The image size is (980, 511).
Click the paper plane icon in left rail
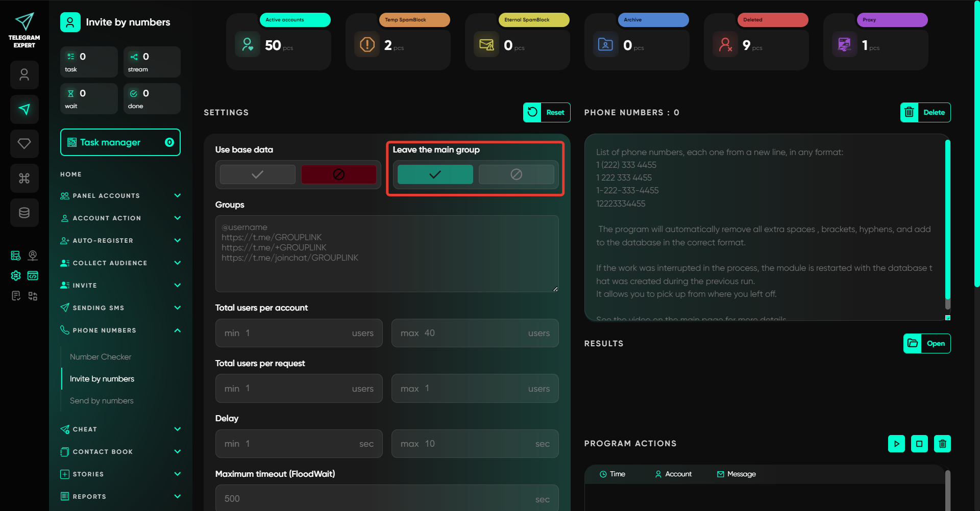[24, 109]
